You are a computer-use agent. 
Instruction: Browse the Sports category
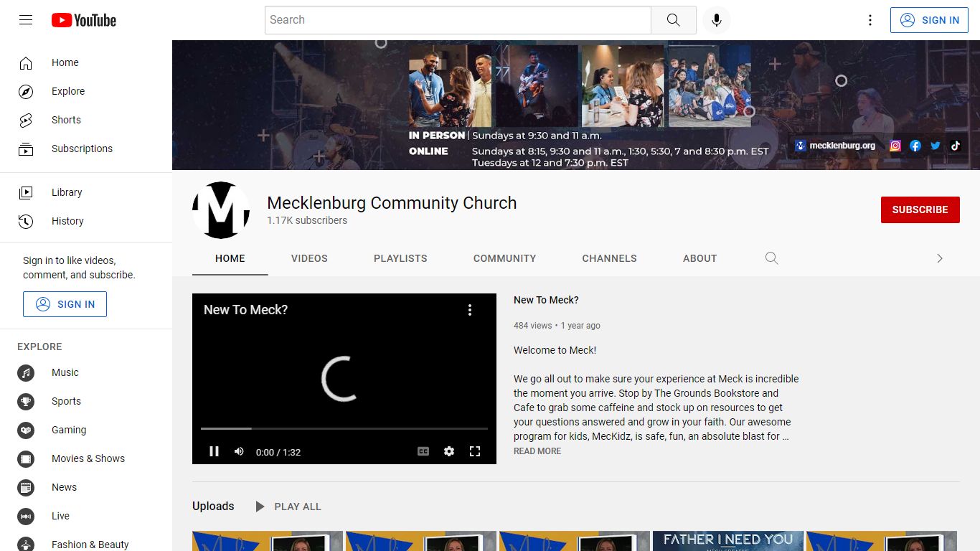pyautogui.click(x=86, y=401)
